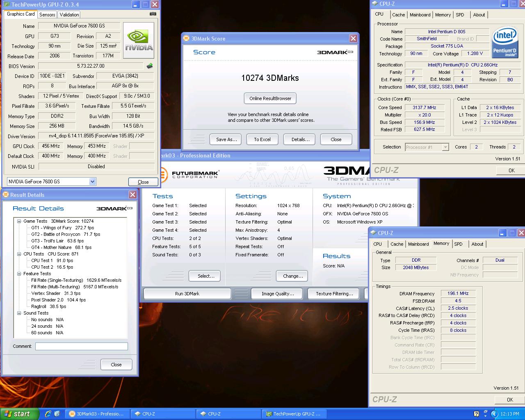The image size is (525, 420).
Task: Click the GPU-Z title bar application icon
Action: pyautogui.click(x=6, y=5)
